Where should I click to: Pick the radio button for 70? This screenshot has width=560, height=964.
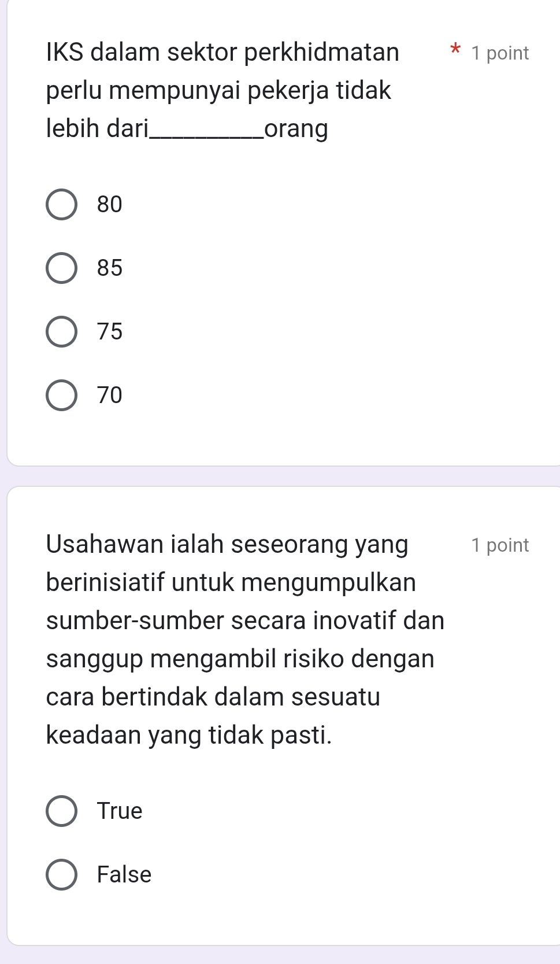point(61,396)
